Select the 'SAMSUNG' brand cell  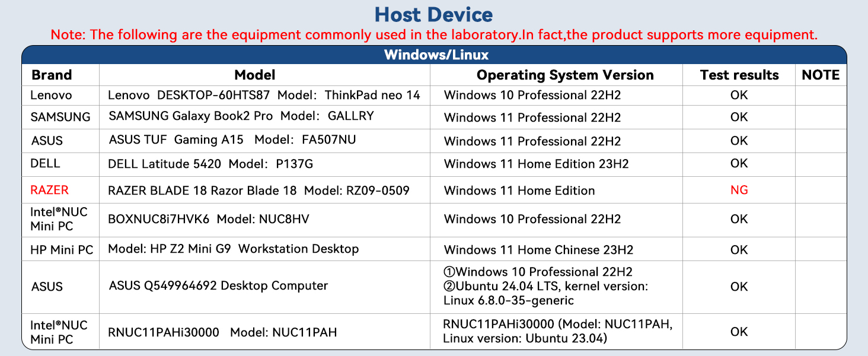[x=60, y=117]
